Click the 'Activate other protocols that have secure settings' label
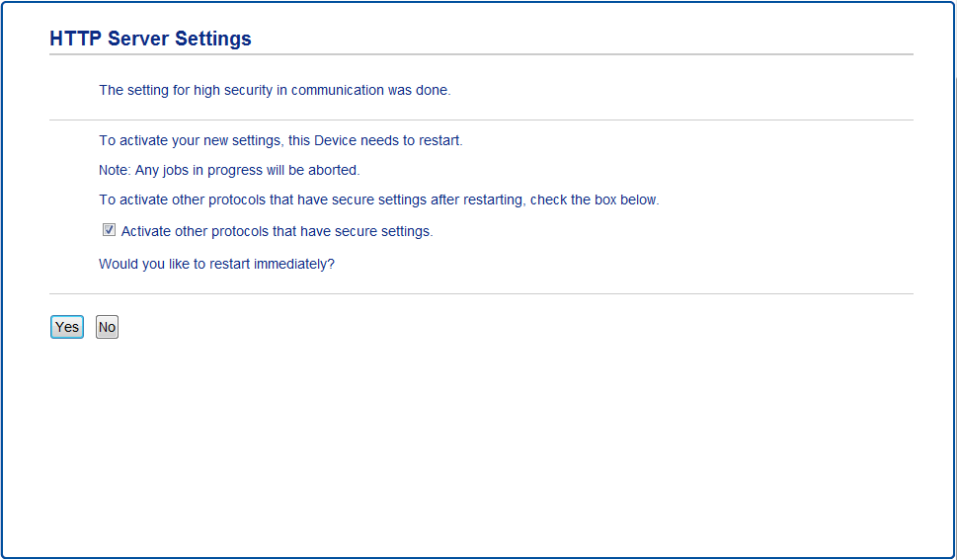The width and height of the screenshot is (957, 560). coord(277,232)
